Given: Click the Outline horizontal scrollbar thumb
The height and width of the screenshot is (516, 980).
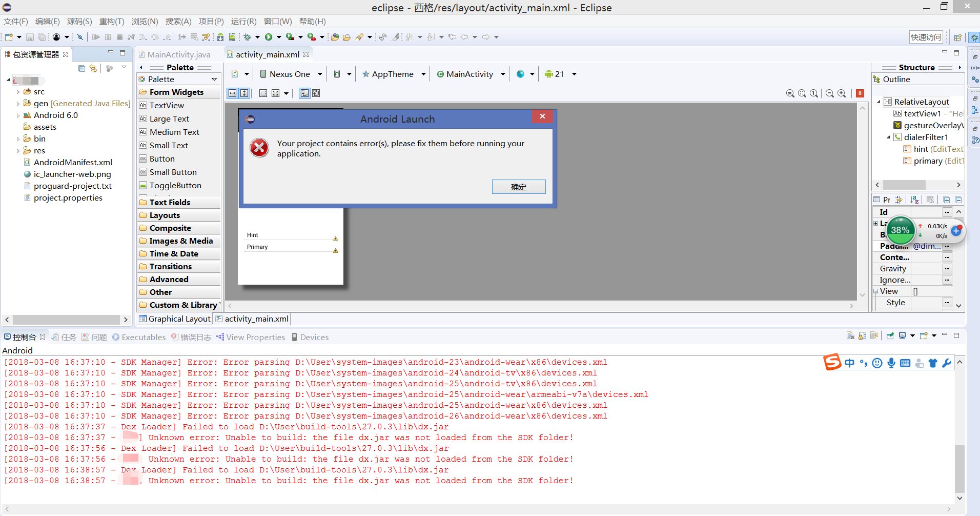Looking at the screenshot, I should click(905, 185).
